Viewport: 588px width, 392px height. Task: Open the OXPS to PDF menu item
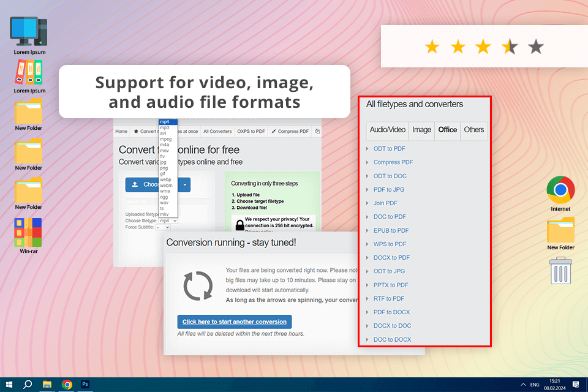[251, 131]
